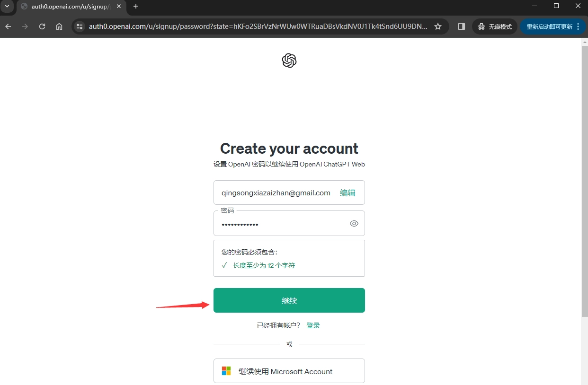Click the Microsoft logo icon

click(226, 371)
